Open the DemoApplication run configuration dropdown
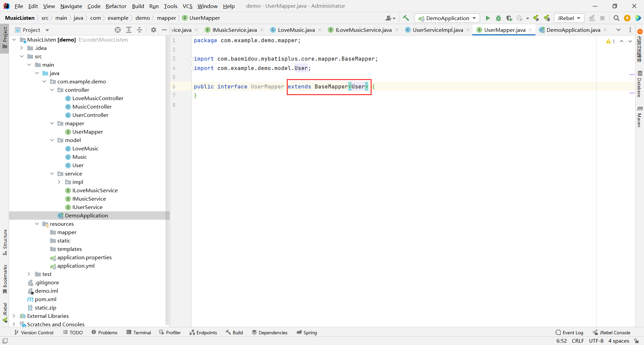Screen dimensions: 644x345 pyautogui.click(x=447, y=18)
